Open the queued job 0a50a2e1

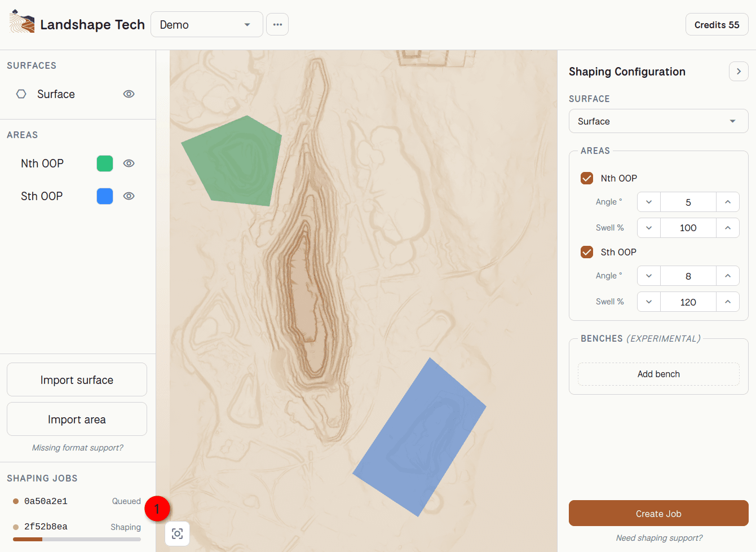[x=77, y=501]
